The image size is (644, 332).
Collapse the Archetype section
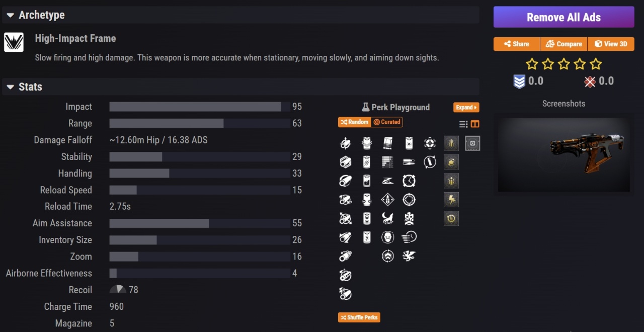pos(11,16)
